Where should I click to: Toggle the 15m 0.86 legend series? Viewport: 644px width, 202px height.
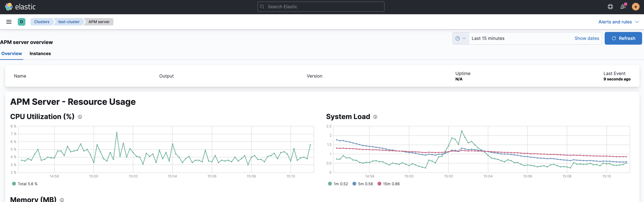[x=388, y=184]
